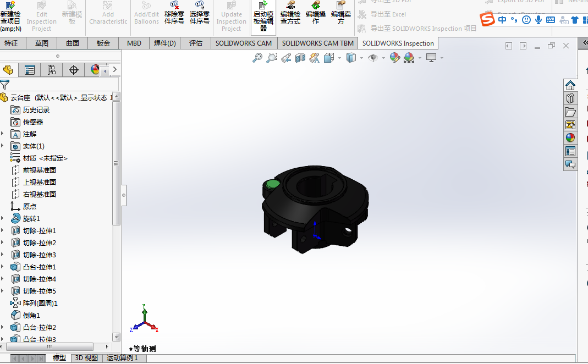Expand the 切除-拉伸1 feature node

pos(3,230)
